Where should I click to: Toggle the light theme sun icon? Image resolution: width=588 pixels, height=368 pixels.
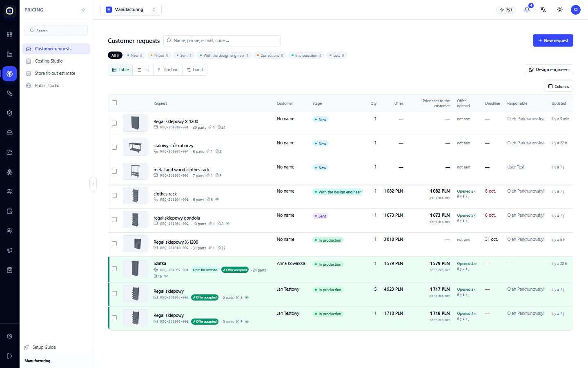coord(560,9)
